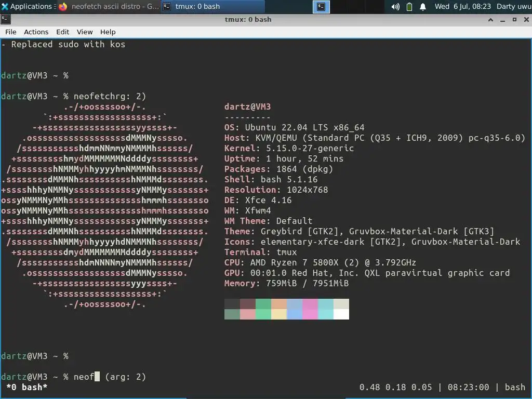The width and height of the screenshot is (532, 399).
Task: Select the tmux: 0 bash taskbar button
Action: [212, 6]
